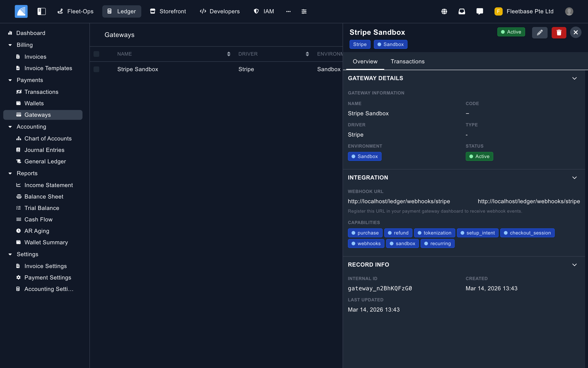The width and height of the screenshot is (588, 368).
Task: Open the chat bubble icon
Action: (480, 11)
